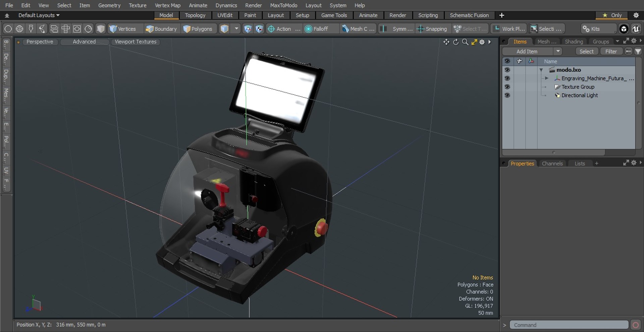
Task: Switch to the UVEdit layout tab
Action: tap(225, 15)
